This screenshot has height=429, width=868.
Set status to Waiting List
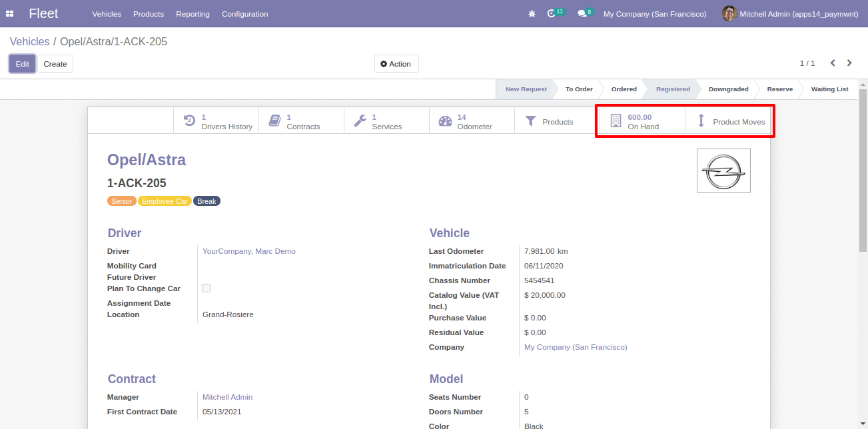point(829,89)
